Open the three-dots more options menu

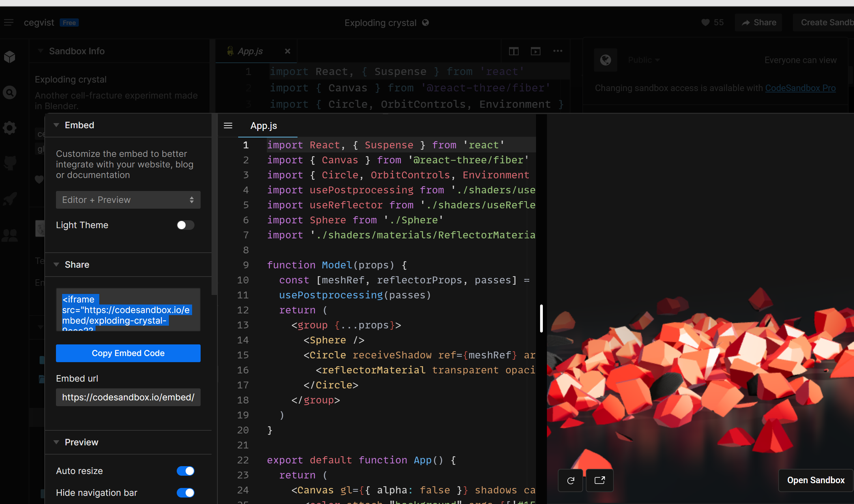[558, 51]
